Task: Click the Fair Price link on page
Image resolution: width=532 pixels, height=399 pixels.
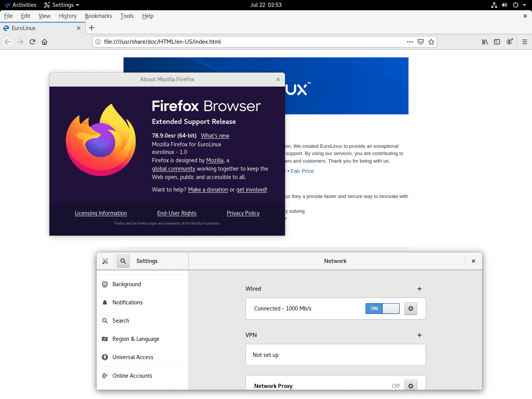Action: point(302,171)
